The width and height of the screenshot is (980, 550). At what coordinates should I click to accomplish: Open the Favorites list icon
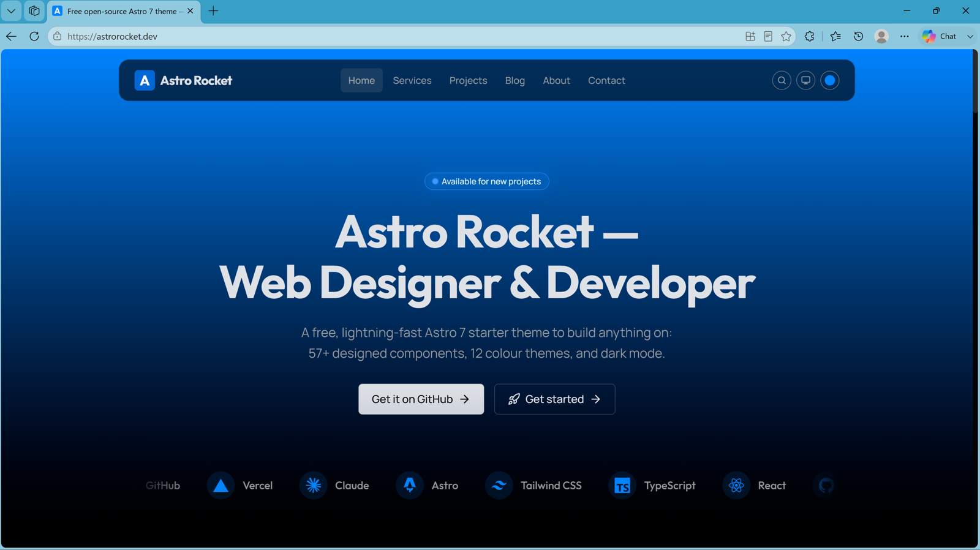(835, 36)
